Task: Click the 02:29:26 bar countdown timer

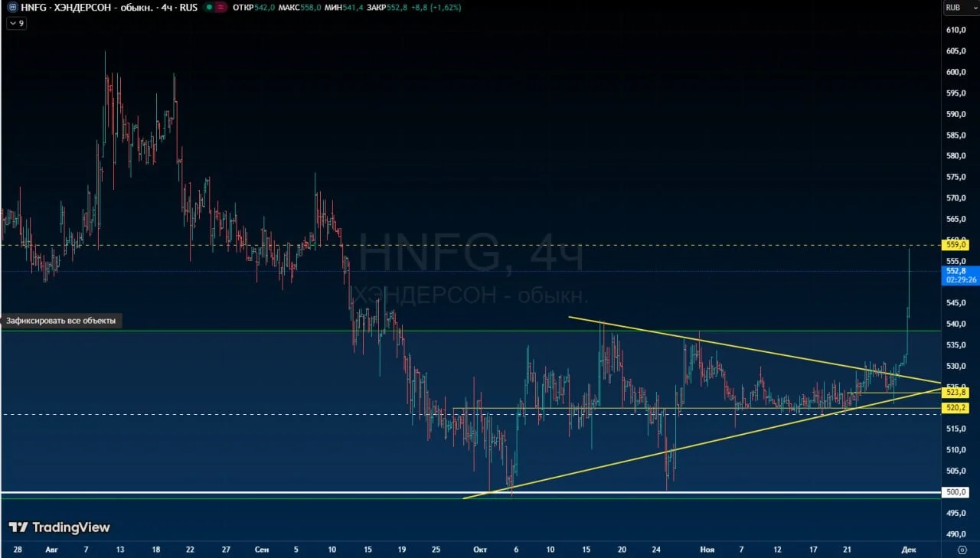Action: [x=962, y=280]
